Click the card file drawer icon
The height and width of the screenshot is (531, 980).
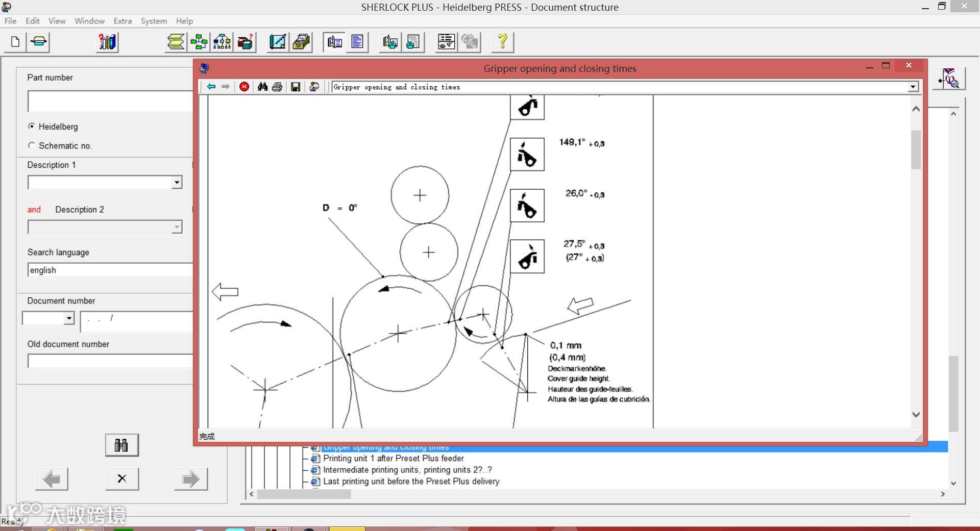coord(301,42)
